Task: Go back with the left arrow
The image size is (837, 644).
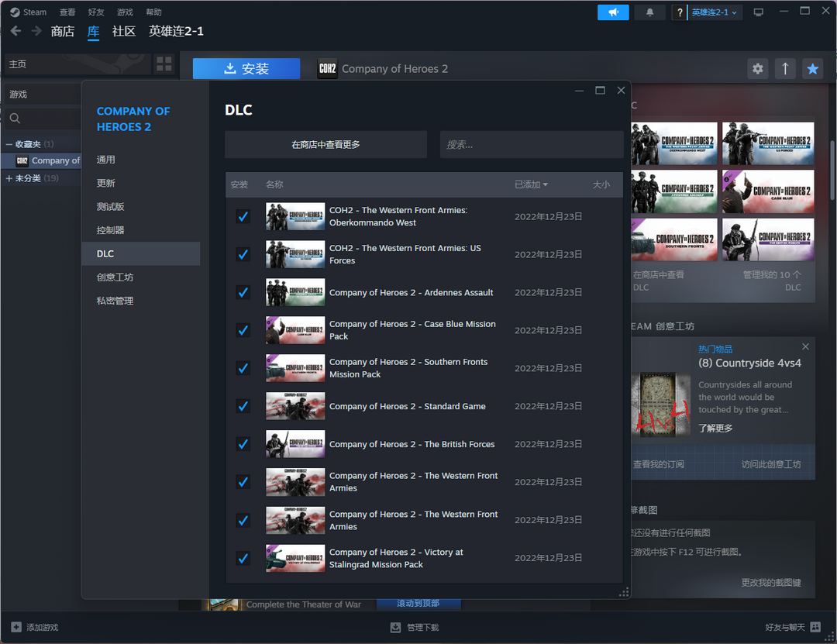Action: tap(15, 31)
